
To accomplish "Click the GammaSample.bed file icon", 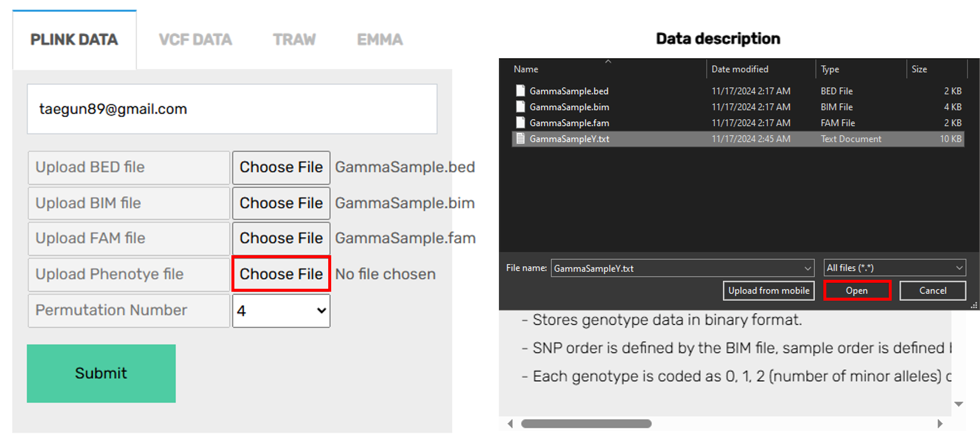I will (520, 91).
